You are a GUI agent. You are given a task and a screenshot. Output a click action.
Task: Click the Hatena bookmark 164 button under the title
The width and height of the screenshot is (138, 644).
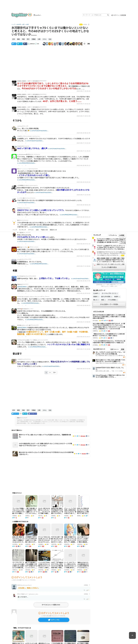[x=20, y=44]
